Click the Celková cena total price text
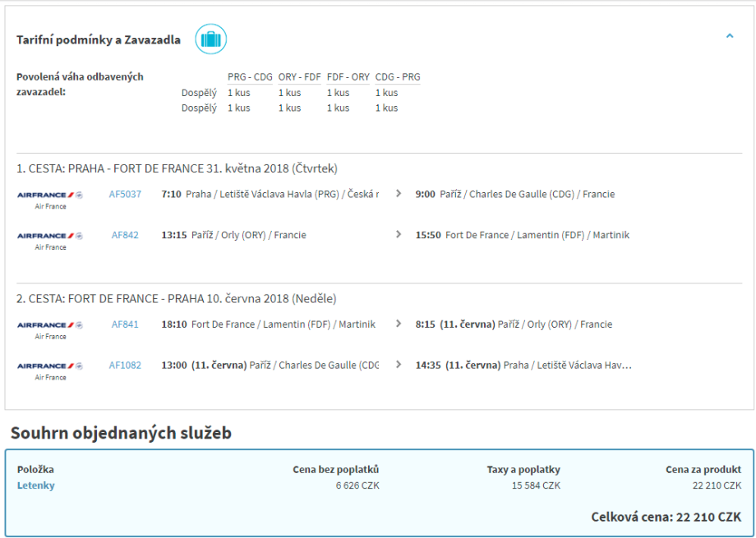This screenshot has width=756, height=538. point(666,517)
